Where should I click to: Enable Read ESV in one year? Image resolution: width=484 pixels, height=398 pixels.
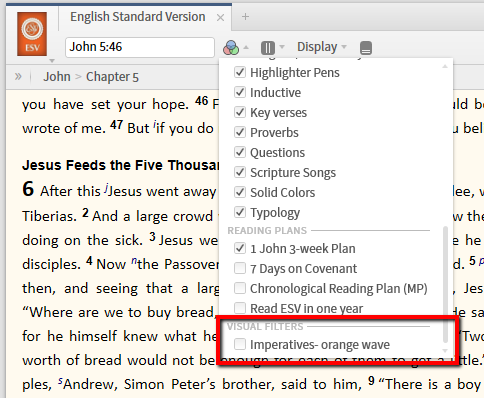pyautogui.click(x=240, y=308)
